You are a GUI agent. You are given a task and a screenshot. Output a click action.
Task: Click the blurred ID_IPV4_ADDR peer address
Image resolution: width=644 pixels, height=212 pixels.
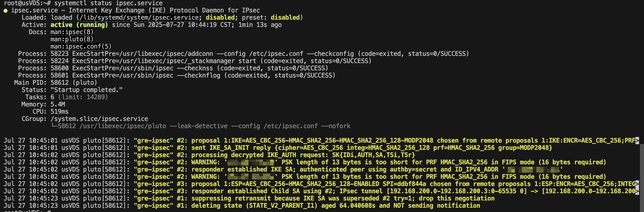[x=533, y=170]
